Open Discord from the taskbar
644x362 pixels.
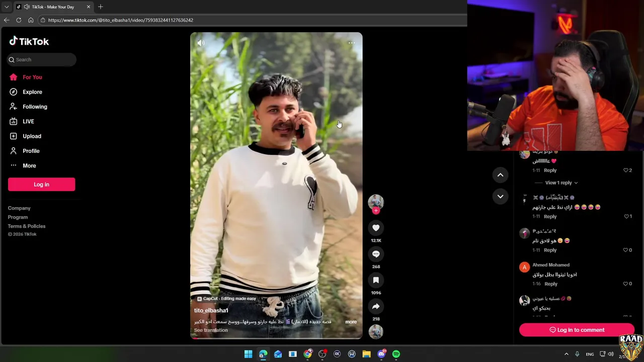[381, 354]
